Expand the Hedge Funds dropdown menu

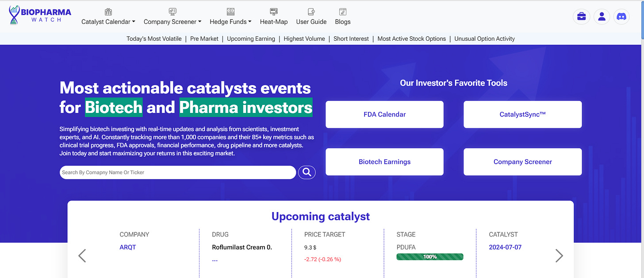click(x=230, y=22)
